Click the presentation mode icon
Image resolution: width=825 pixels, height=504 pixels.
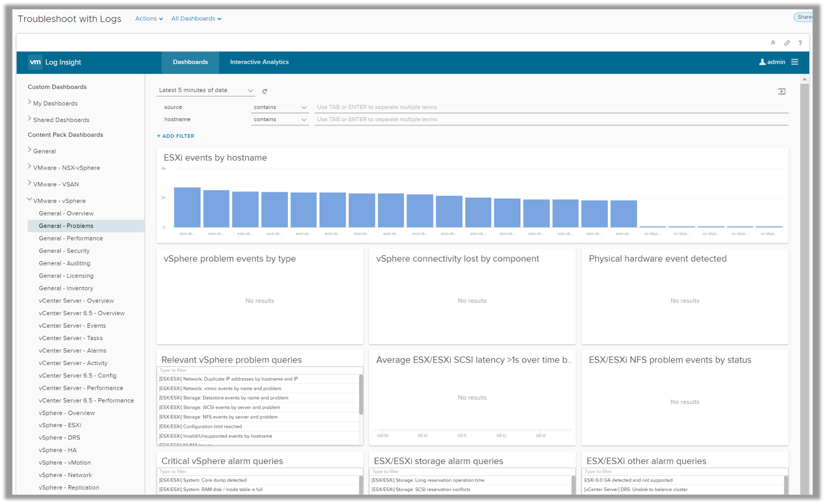pyautogui.click(x=782, y=91)
